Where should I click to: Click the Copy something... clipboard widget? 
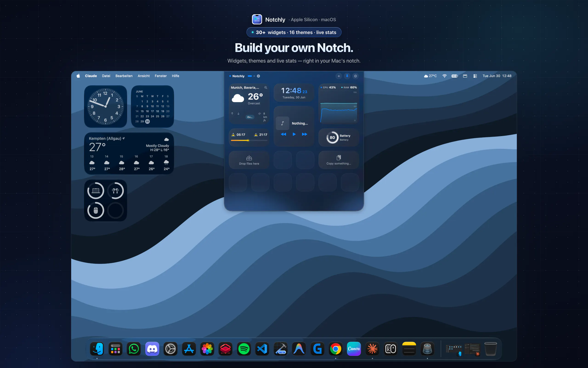coord(339,160)
